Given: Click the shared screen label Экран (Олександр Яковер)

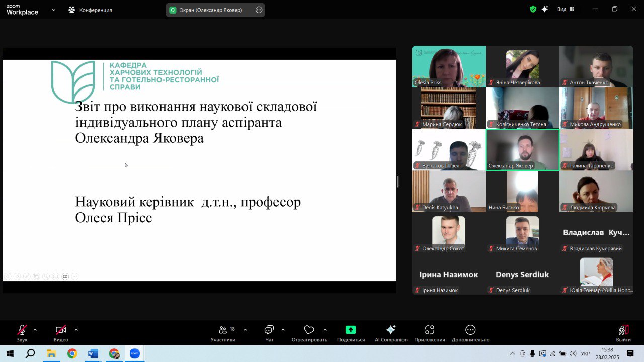Looking at the screenshot, I should click(x=211, y=10).
